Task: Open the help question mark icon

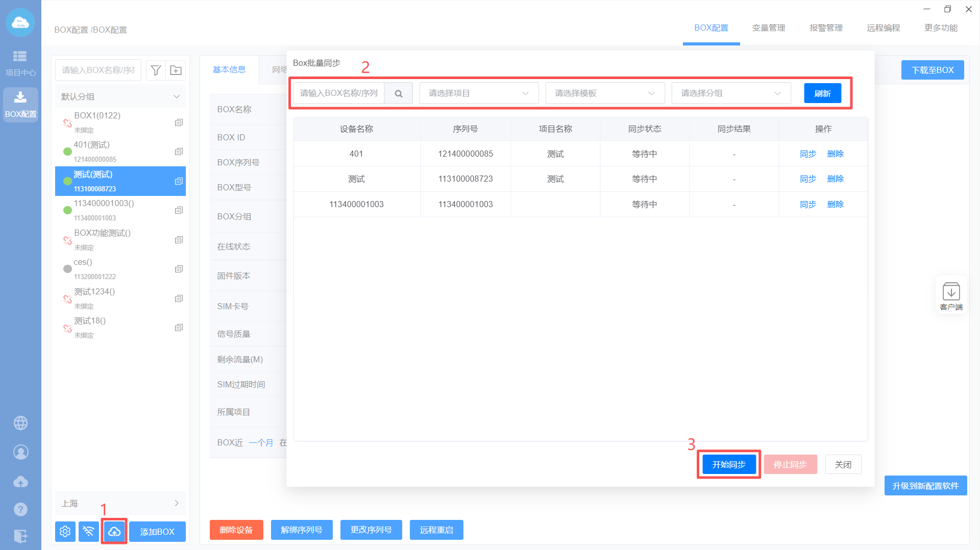Action: click(x=20, y=509)
